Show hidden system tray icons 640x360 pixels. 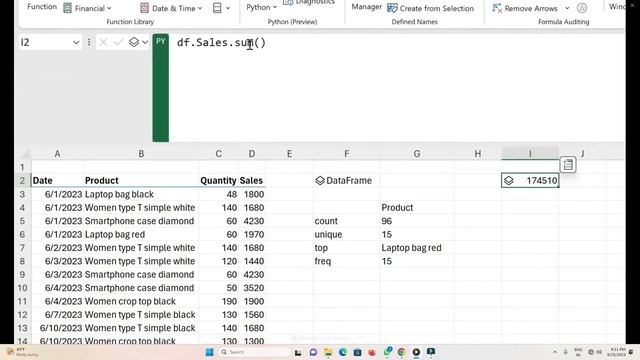pos(555,352)
